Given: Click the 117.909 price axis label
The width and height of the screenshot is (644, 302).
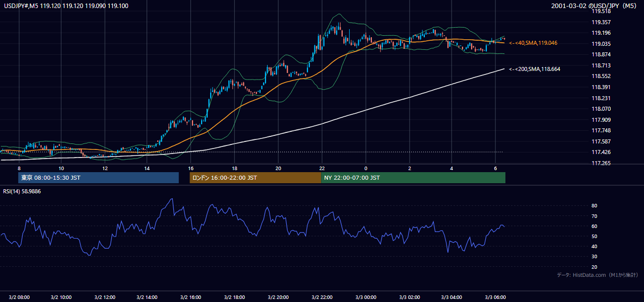Looking at the screenshot, I should click(601, 120).
